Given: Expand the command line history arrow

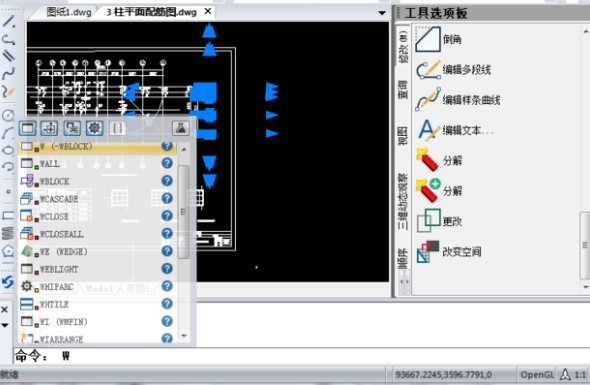Looking at the screenshot, I should pos(5,325).
